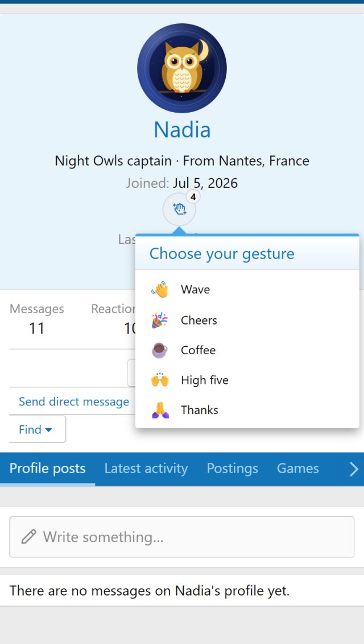The height and width of the screenshot is (644, 364).
Task: Switch to the Postings tab
Action: 232,469
